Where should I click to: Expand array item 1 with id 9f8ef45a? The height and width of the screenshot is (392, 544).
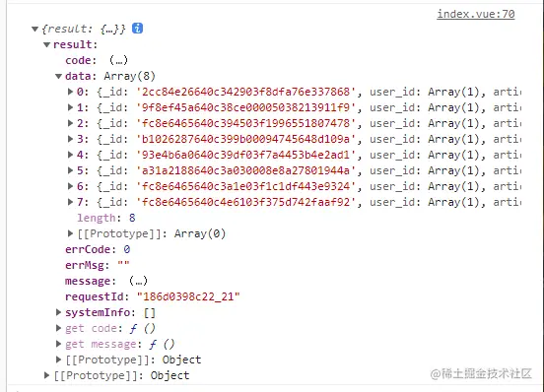(x=70, y=107)
